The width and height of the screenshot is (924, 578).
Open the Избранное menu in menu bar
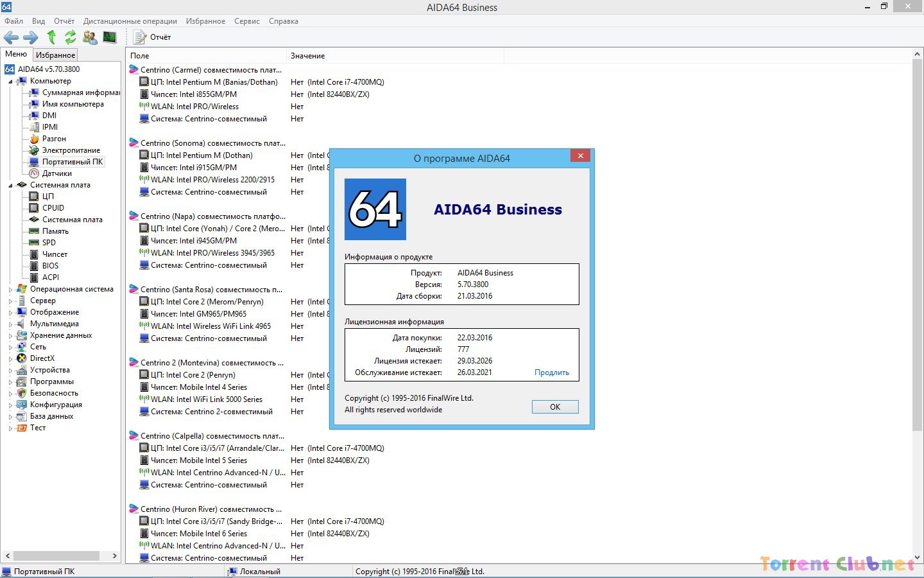[x=205, y=21]
